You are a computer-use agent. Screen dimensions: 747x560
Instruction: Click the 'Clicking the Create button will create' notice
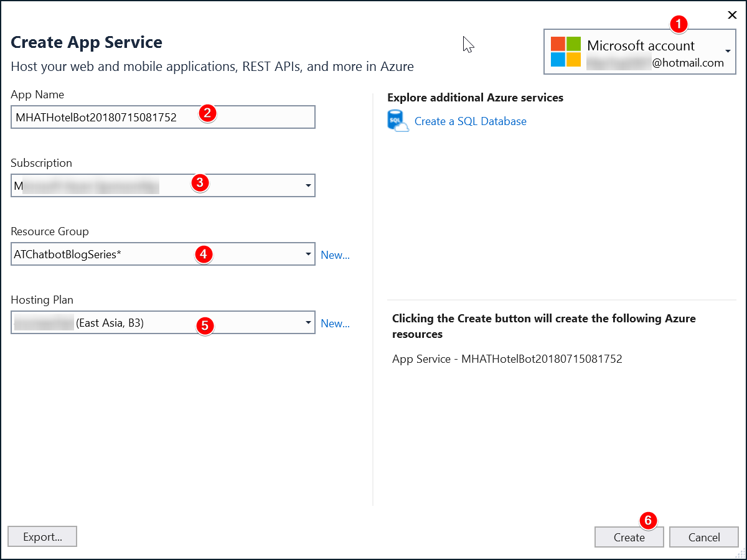pos(544,326)
